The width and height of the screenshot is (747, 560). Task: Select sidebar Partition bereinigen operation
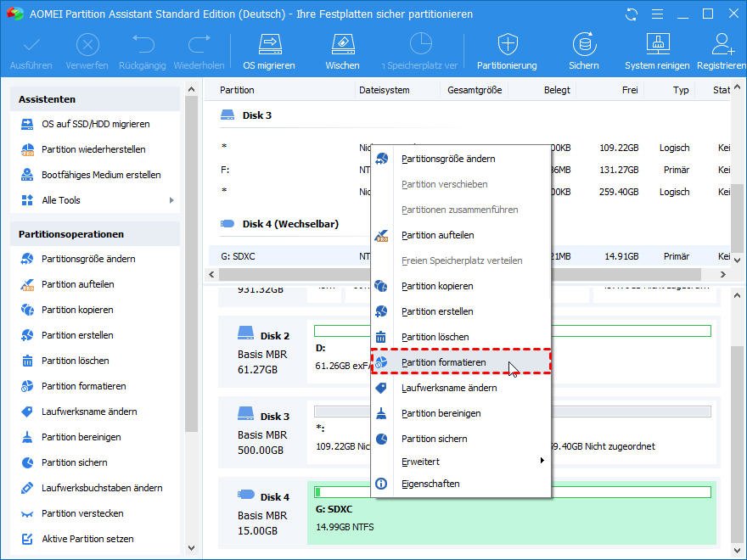point(81,437)
